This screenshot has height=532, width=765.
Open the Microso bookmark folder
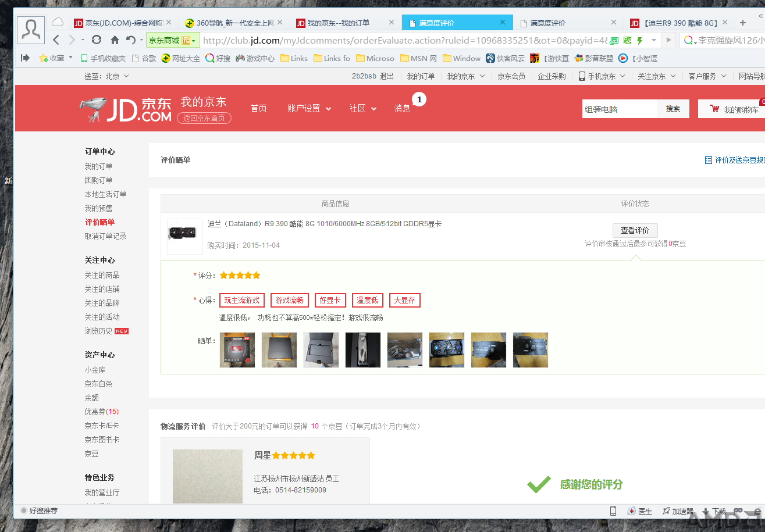point(375,58)
